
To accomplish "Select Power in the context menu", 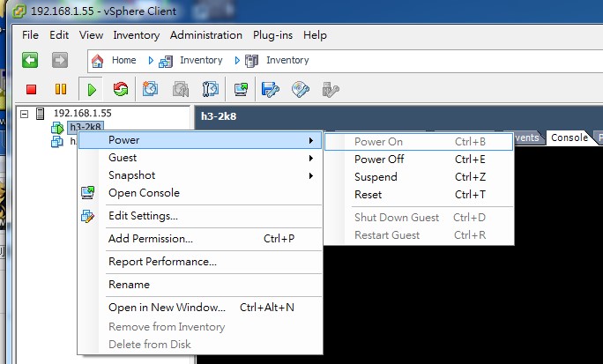I will [200, 140].
